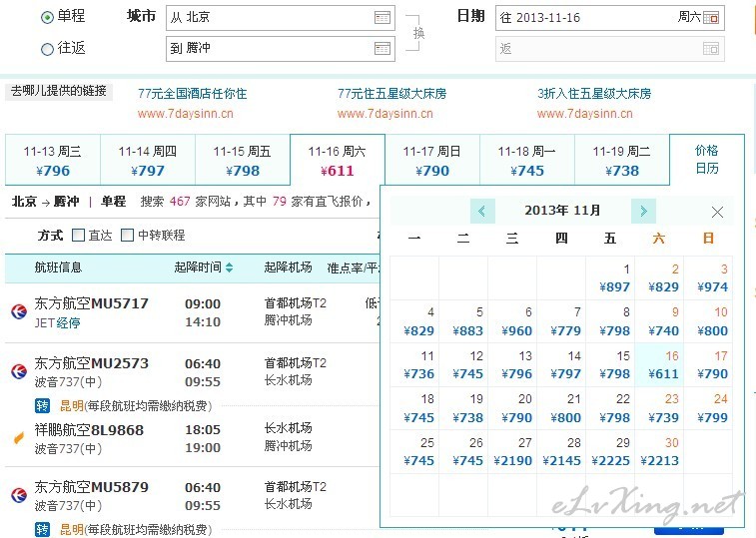Open city picker icon in 到 腾冲 field

click(x=382, y=48)
